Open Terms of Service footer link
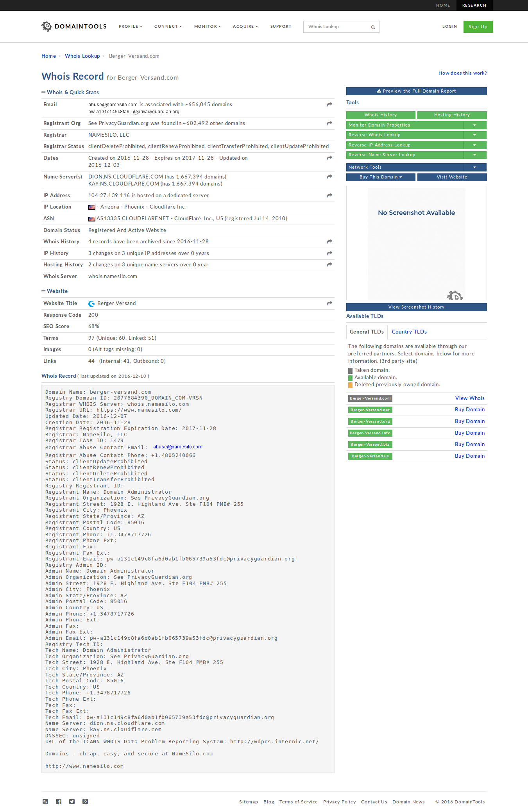 pyautogui.click(x=298, y=802)
